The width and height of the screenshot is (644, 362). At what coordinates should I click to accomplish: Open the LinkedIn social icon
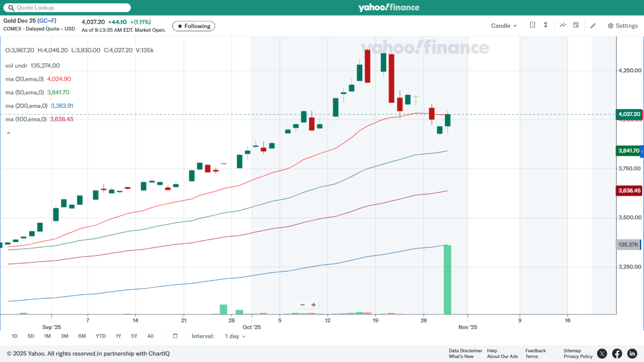point(632,354)
